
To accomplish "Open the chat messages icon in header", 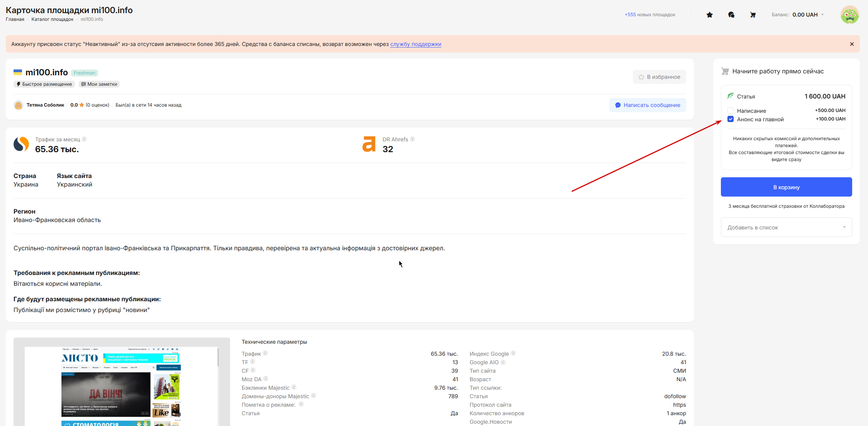I will coord(731,15).
